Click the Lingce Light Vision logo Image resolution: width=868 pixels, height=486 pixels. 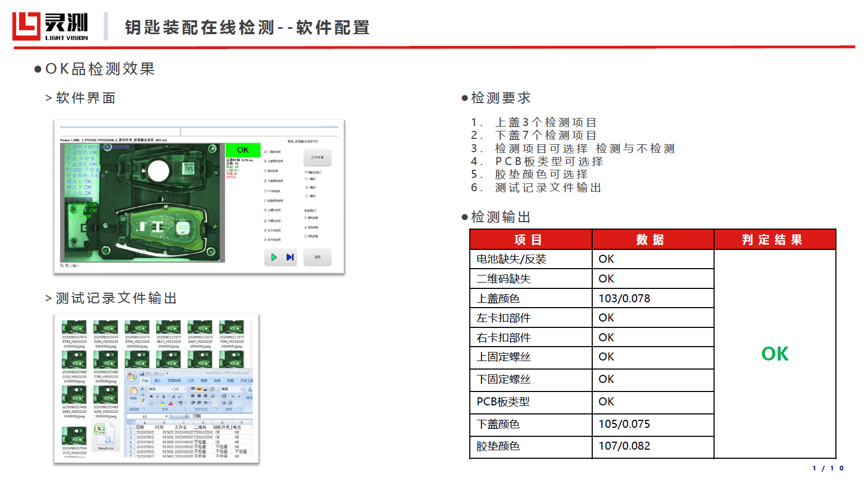[x=51, y=26]
